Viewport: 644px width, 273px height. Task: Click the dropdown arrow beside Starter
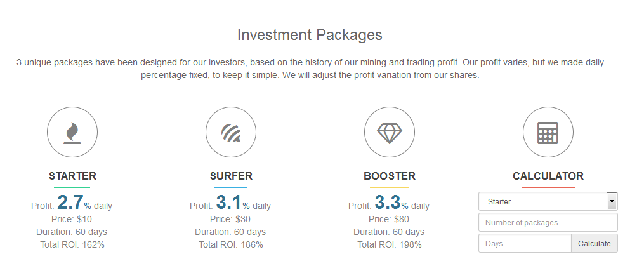click(612, 202)
